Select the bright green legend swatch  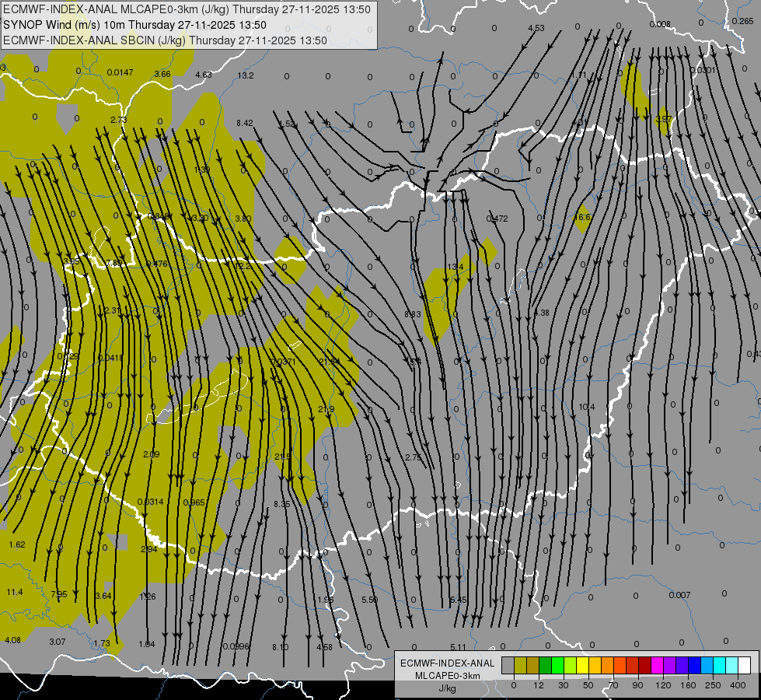pyautogui.click(x=557, y=666)
